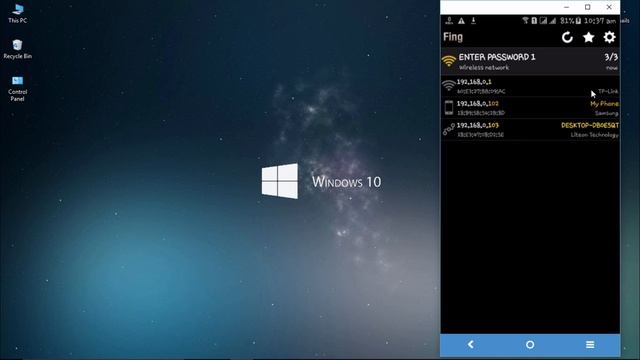640x360 pixels.
Task: Click the 3/3 device count
Action: click(611, 57)
